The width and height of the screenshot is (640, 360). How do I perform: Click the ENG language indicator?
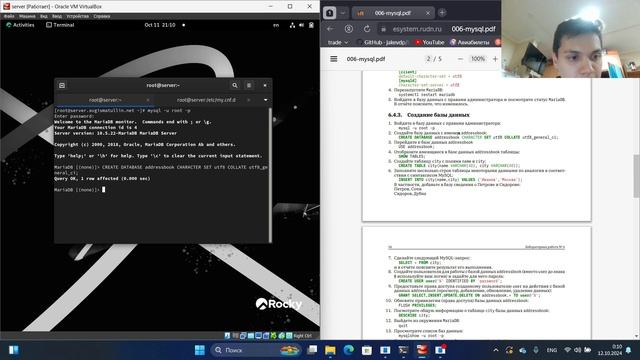(x=551, y=350)
